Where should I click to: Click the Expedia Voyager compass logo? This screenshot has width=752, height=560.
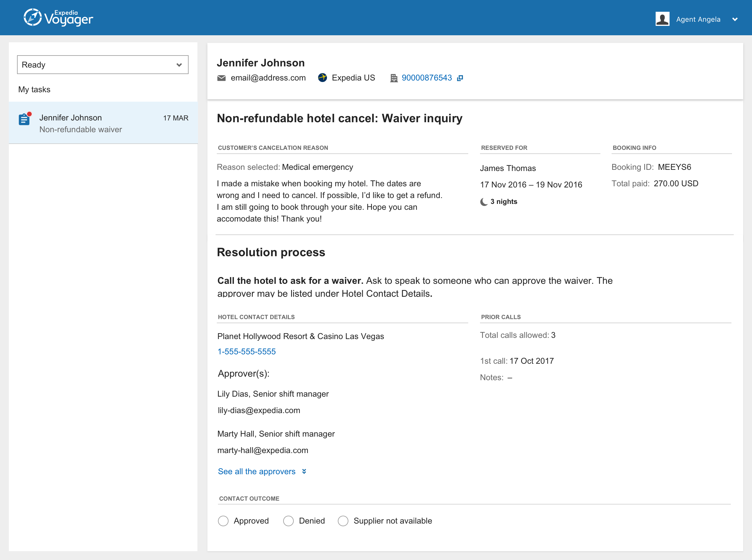pyautogui.click(x=33, y=17)
